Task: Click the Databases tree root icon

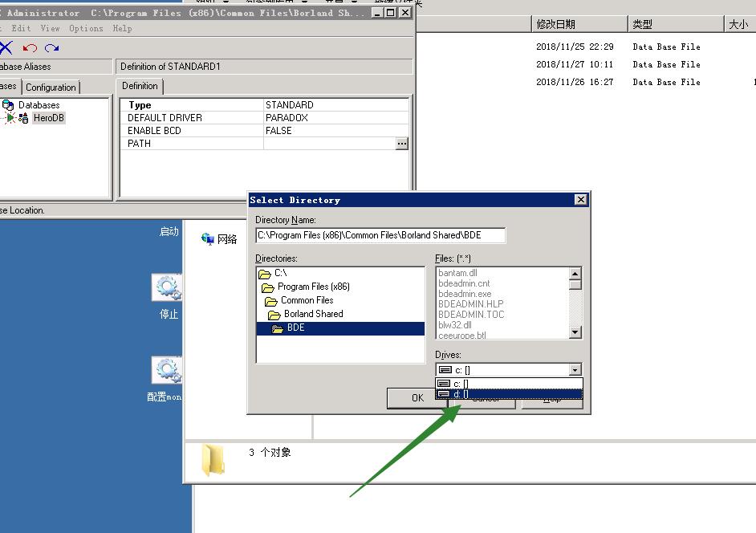Action: [x=8, y=105]
